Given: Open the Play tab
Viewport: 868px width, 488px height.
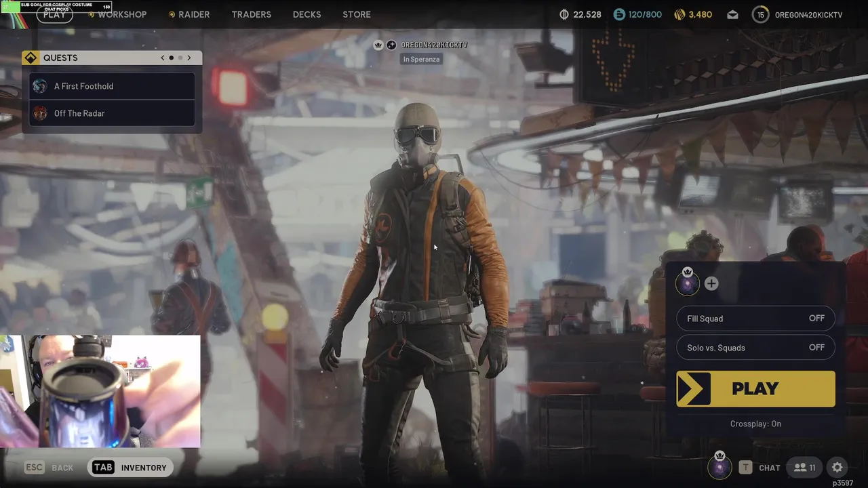Looking at the screenshot, I should point(55,14).
